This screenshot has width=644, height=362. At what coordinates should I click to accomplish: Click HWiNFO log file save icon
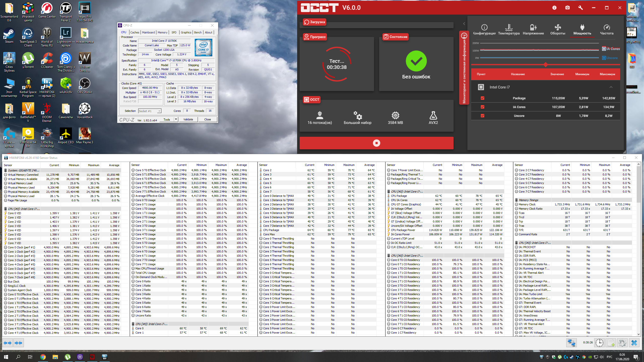click(x=611, y=343)
